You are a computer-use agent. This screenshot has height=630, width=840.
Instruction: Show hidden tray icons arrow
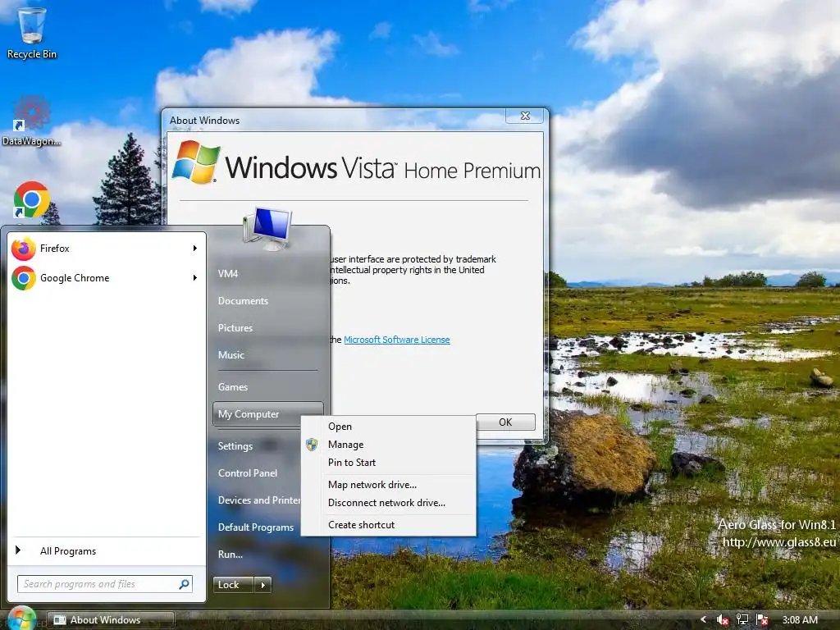click(x=703, y=620)
